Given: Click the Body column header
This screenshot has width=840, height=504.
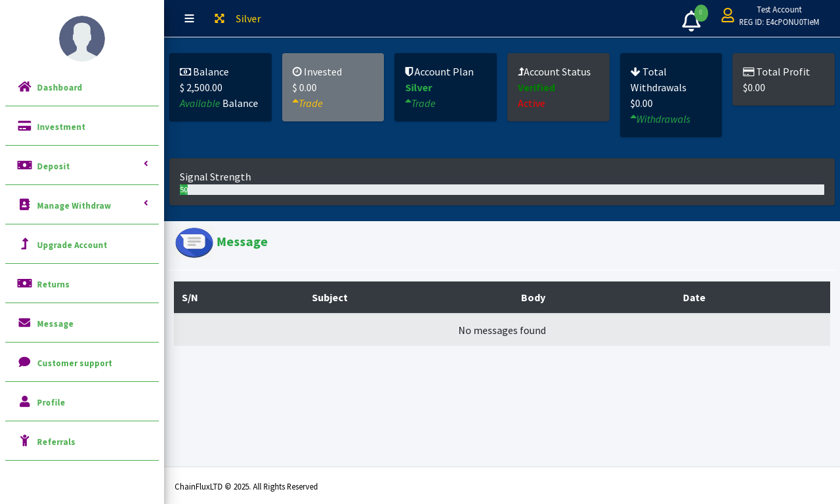Looking at the screenshot, I should click(533, 297).
